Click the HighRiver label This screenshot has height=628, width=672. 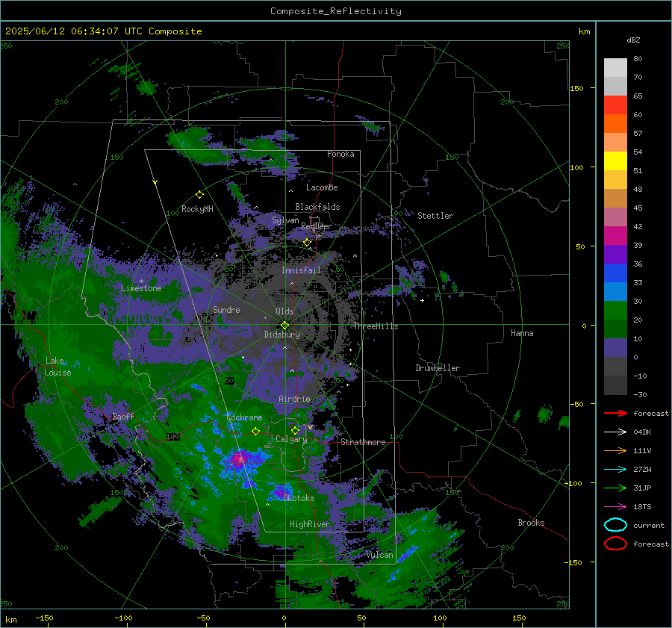309,524
